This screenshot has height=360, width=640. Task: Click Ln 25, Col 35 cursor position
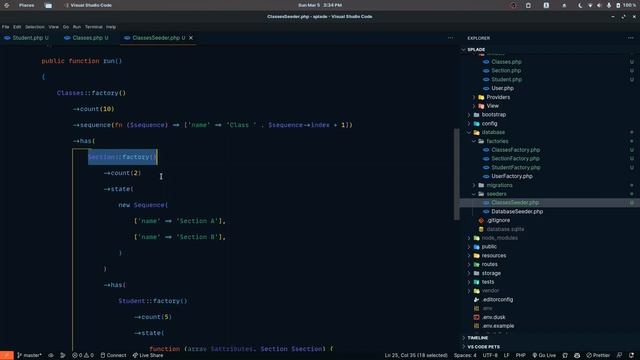[416, 355]
